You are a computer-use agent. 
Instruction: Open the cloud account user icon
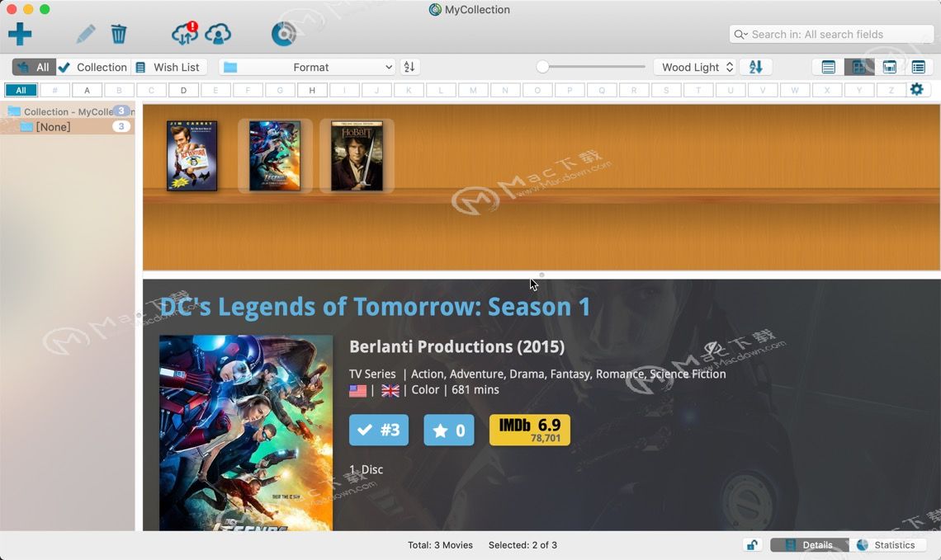(x=218, y=34)
